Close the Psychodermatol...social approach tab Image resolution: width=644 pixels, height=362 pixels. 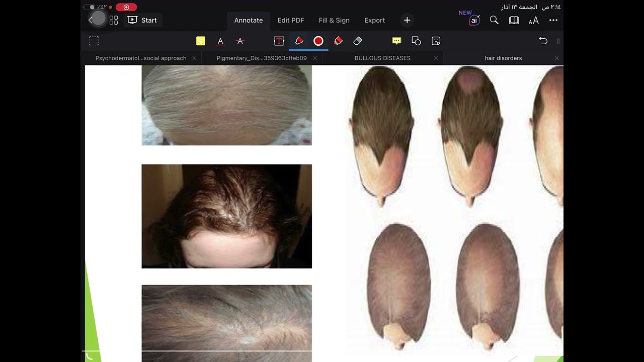[x=194, y=58]
